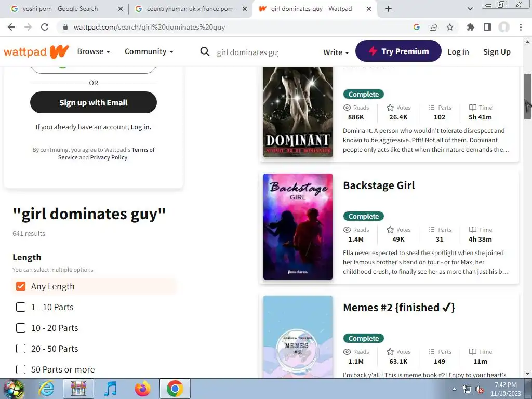
Task: Click the scrollbar down arrow
Action: pyautogui.click(x=527, y=374)
